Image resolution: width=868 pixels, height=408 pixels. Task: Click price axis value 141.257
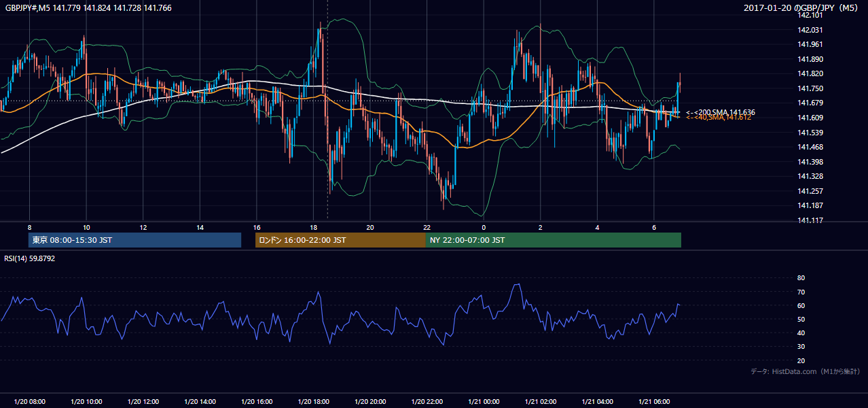pos(810,191)
